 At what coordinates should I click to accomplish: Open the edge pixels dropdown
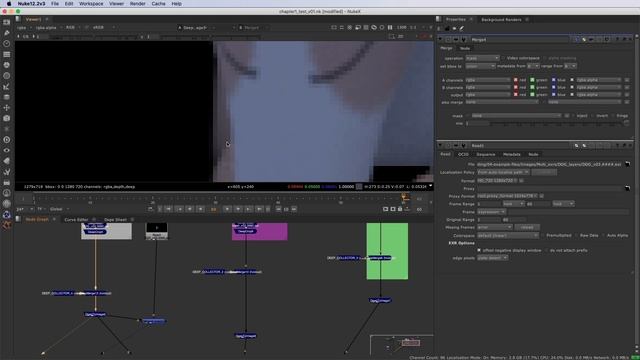pyautogui.click(x=493, y=258)
